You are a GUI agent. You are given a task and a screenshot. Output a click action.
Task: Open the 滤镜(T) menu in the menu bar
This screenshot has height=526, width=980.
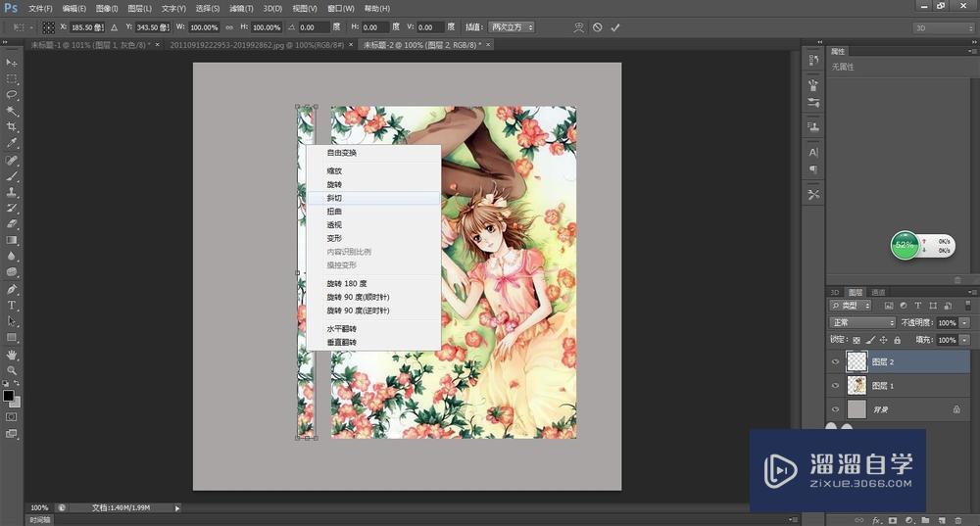click(x=243, y=8)
